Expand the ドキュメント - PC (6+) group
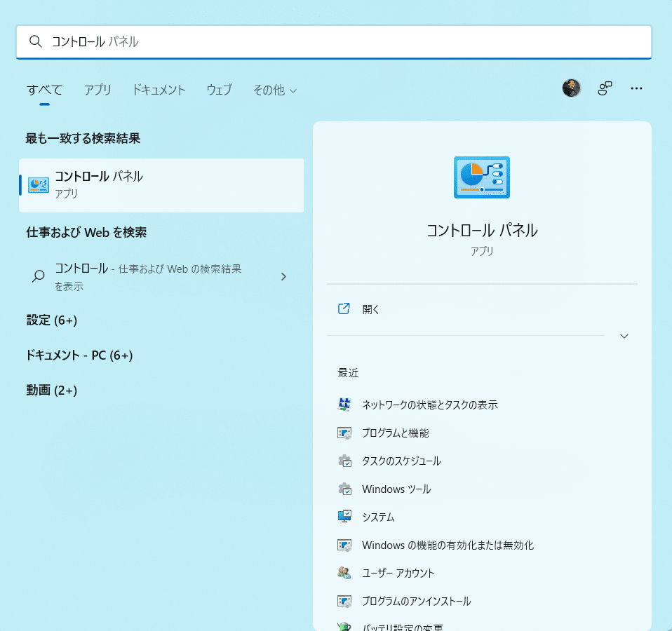The width and height of the screenshot is (672, 631). [79, 355]
